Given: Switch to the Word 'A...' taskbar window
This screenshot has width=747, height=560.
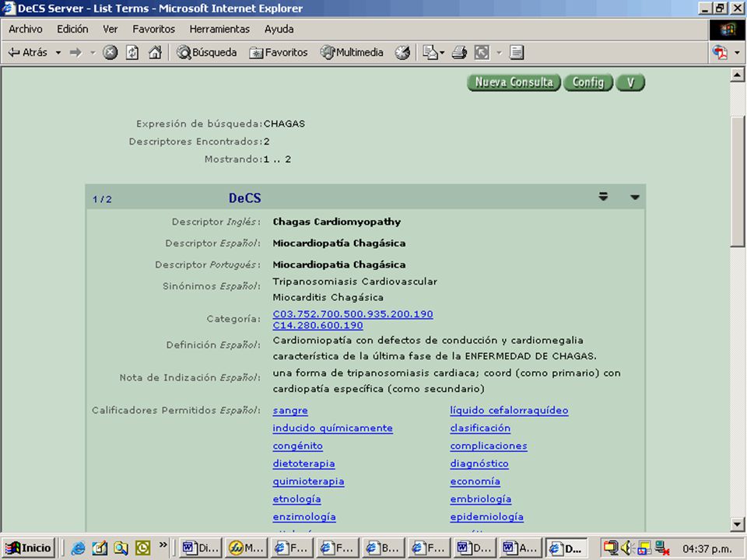Looking at the screenshot, I should coord(521,548).
